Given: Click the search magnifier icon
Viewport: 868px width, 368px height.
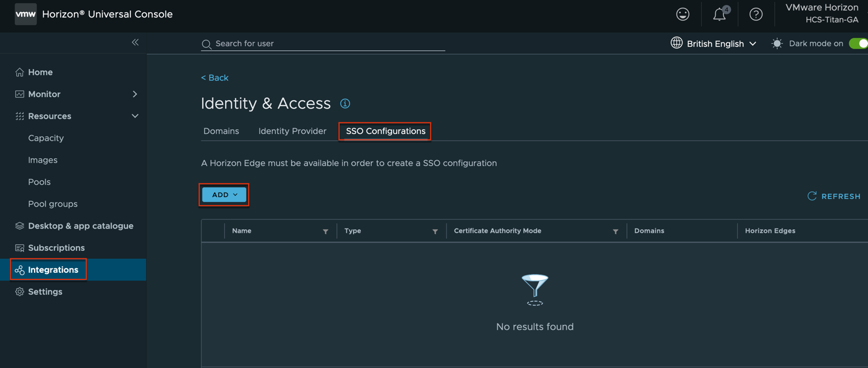Looking at the screenshot, I should point(206,44).
